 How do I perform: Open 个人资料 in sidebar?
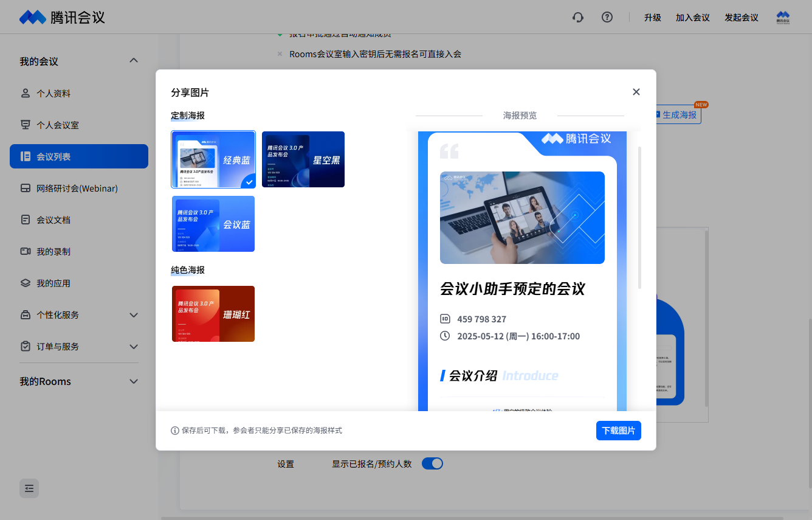[x=79, y=93]
